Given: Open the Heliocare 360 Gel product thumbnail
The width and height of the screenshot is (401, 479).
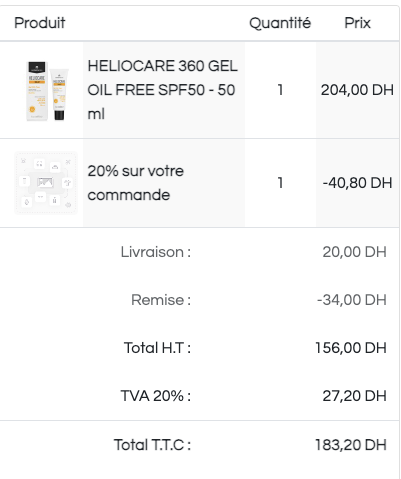Looking at the screenshot, I should click(46, 90).
